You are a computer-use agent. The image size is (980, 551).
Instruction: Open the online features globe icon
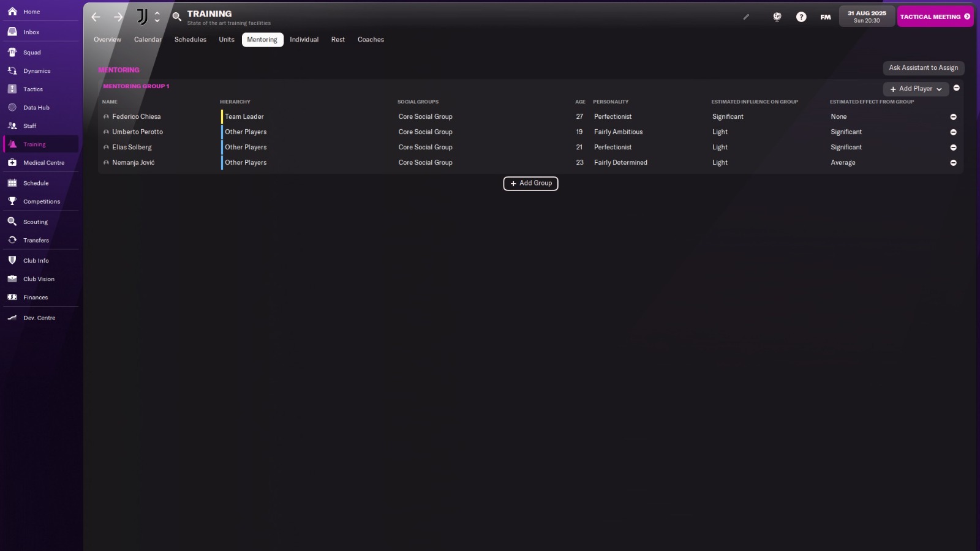click(776, 17)
